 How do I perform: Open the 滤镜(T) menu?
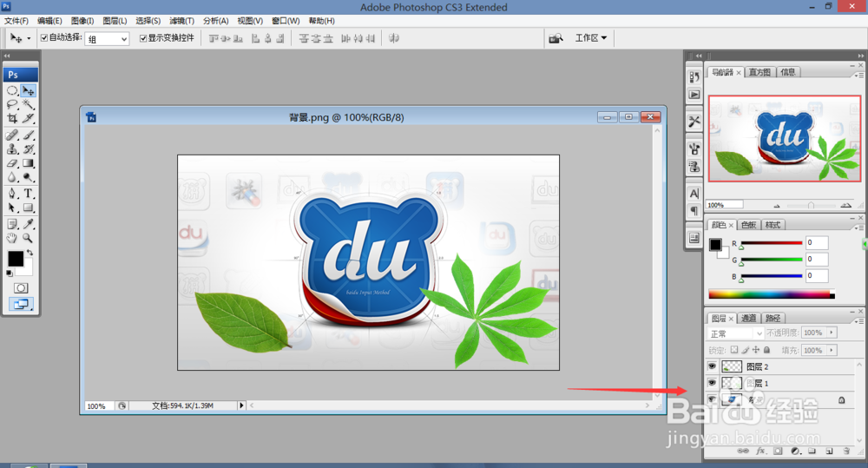click(x=181, y=21)
